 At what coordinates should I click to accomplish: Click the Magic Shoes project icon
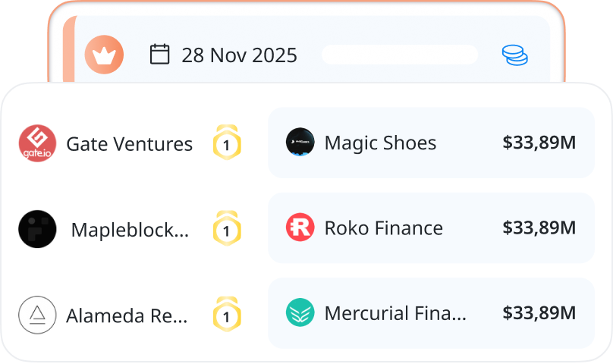[300, 143]
